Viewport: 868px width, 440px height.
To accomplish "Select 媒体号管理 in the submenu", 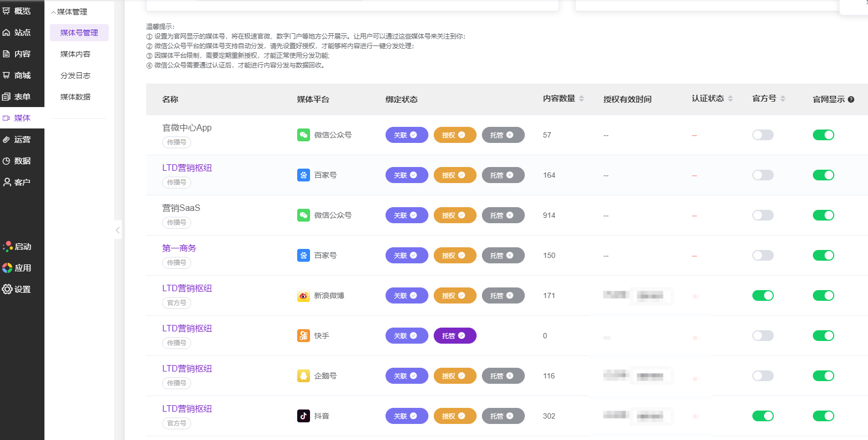I will point(79,33).
